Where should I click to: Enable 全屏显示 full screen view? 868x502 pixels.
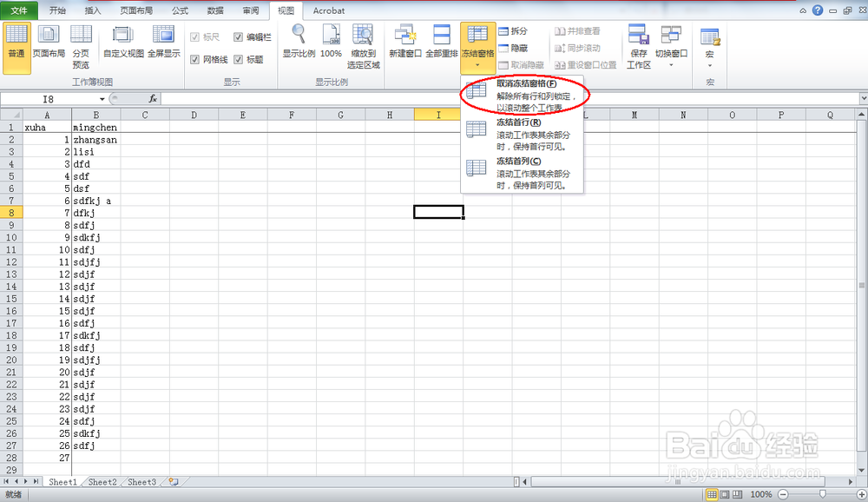pyautogui.click(x=164, y=42)
